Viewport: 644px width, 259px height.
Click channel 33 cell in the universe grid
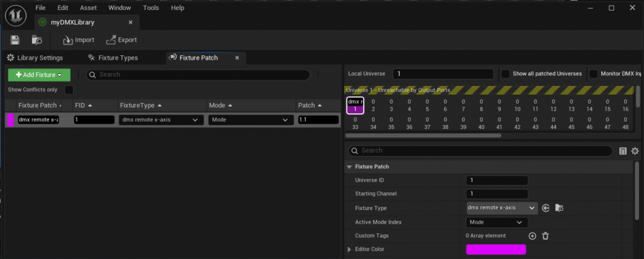click(355, 123)
